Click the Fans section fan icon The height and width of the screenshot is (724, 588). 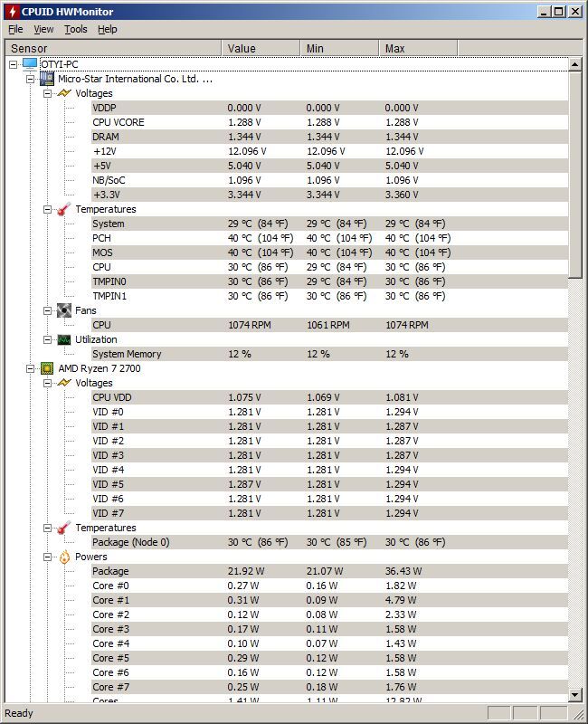coord(63,310)
